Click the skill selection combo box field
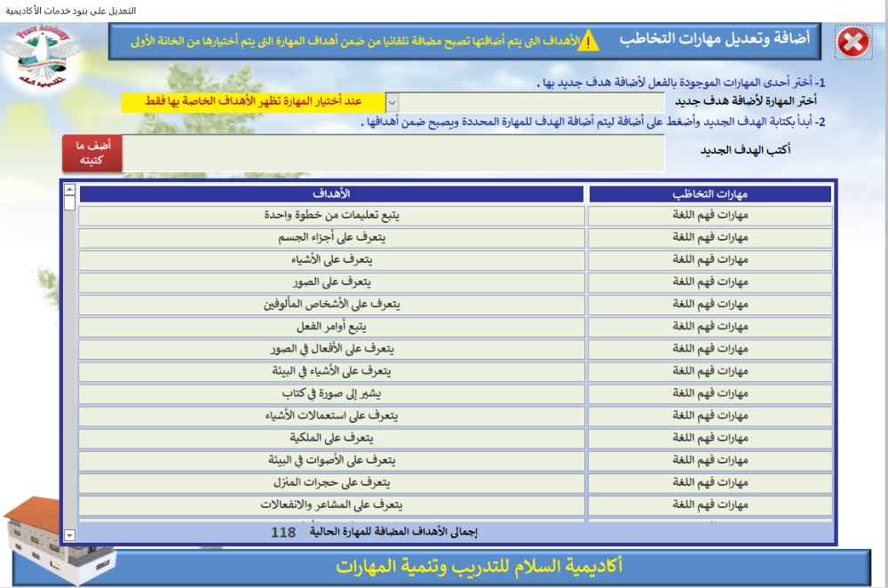888x588 pixels. [x=525, y=103]
